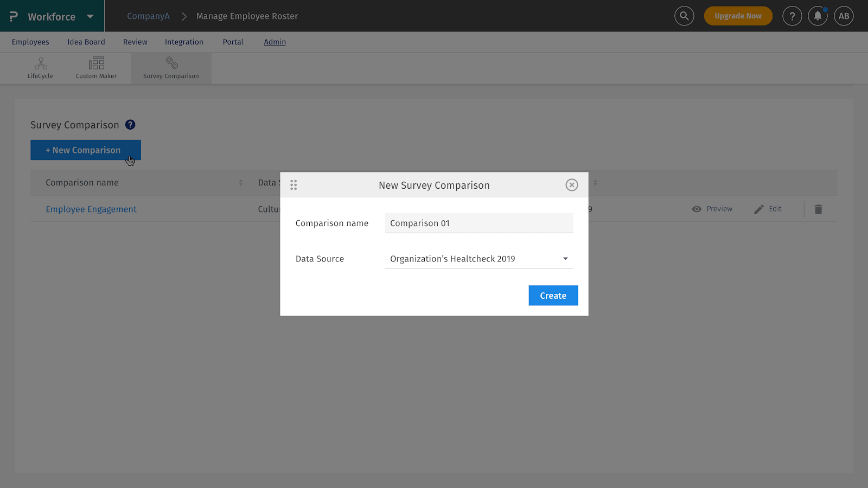Switch to the Idea Board tab
The image size is (868, 488).
(x=86, y=42)
